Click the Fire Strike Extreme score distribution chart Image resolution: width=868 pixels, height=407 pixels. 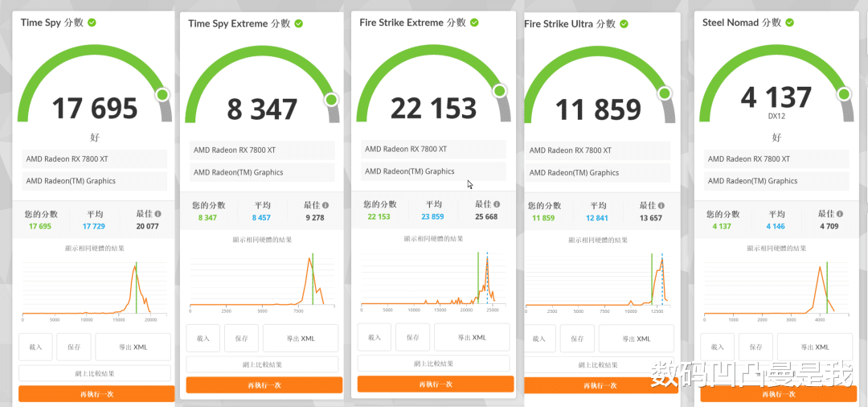433,280
